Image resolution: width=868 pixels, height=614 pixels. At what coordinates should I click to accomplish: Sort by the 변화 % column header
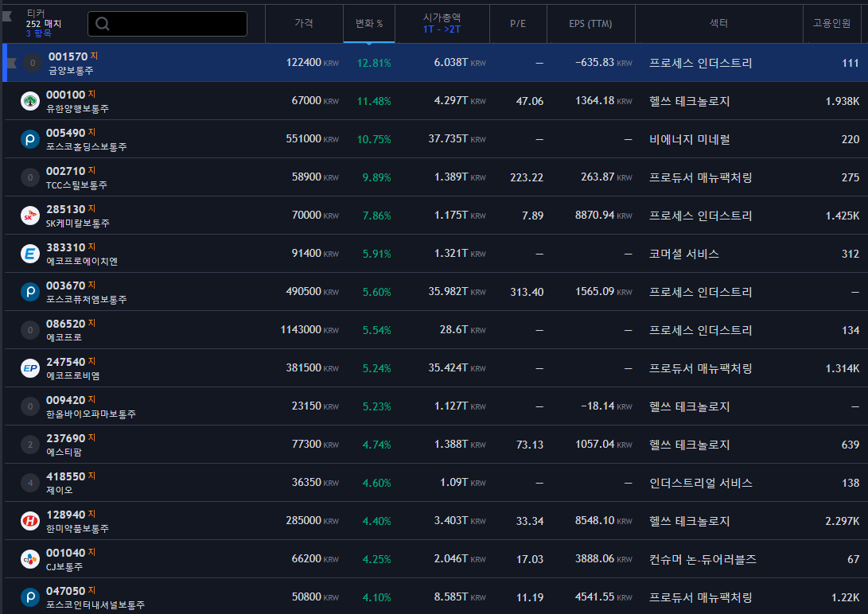(x=369, y=23)
